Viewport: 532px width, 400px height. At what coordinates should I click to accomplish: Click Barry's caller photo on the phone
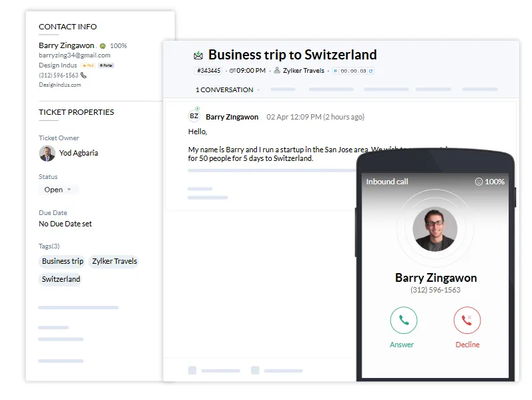pyautogui.click(x=435, y=229)
